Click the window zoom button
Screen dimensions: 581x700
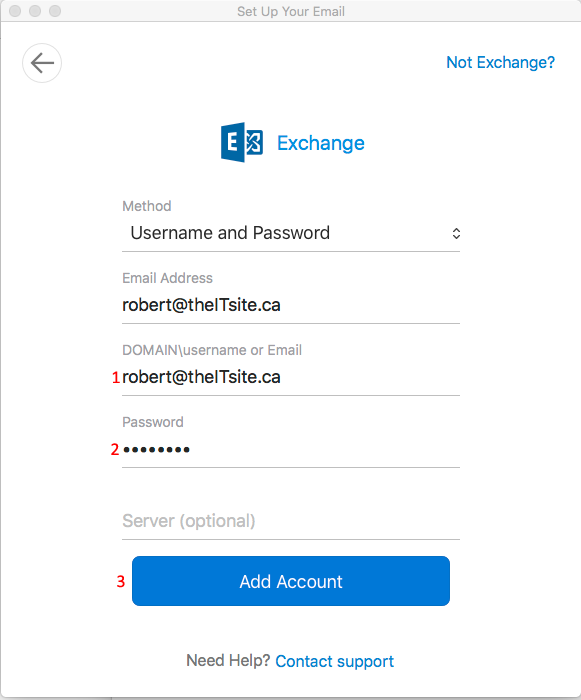[x=55, y=11]
